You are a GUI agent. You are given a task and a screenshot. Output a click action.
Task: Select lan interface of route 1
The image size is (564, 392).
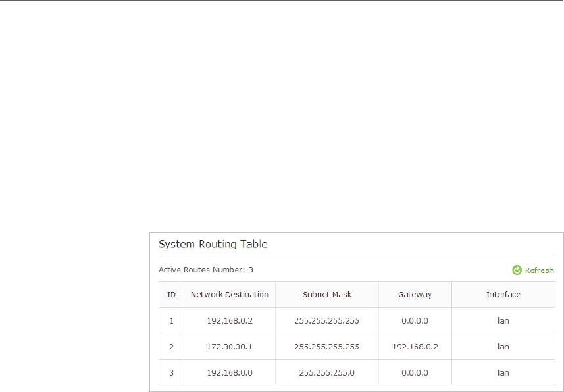(x=503, y=320)
